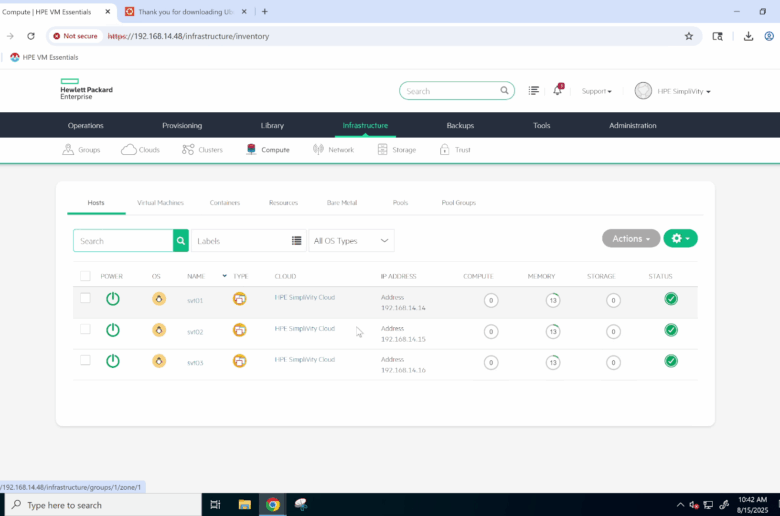Click the Linux OS icon for host svt02

158,330
